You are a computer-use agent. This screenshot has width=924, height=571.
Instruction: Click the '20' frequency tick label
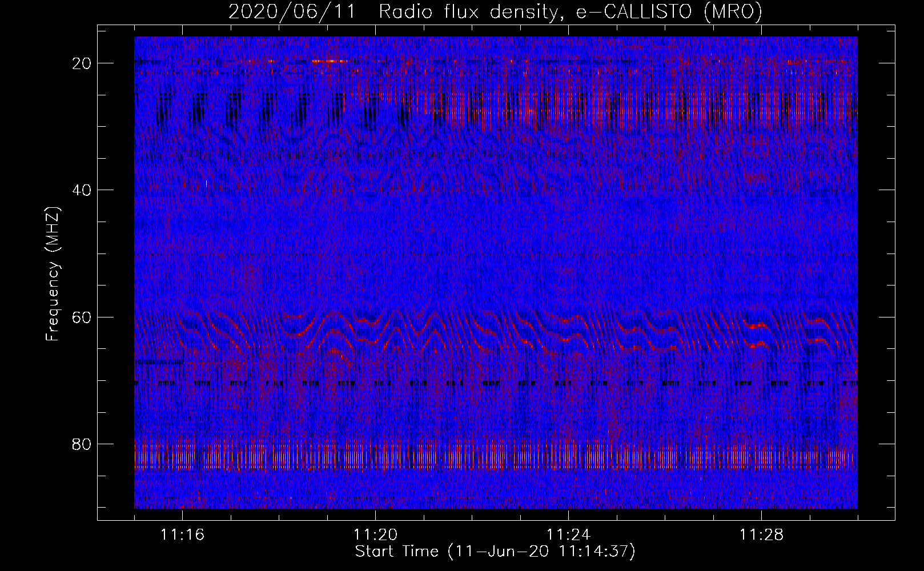coord(82,63)
